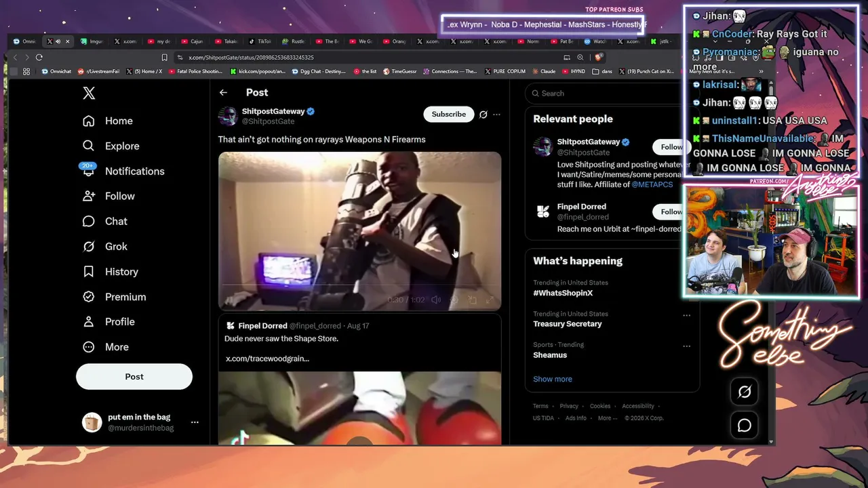Open account menu dots beside put em in the bag
Screen dimensions: 868x488
[x=195, y=422]
